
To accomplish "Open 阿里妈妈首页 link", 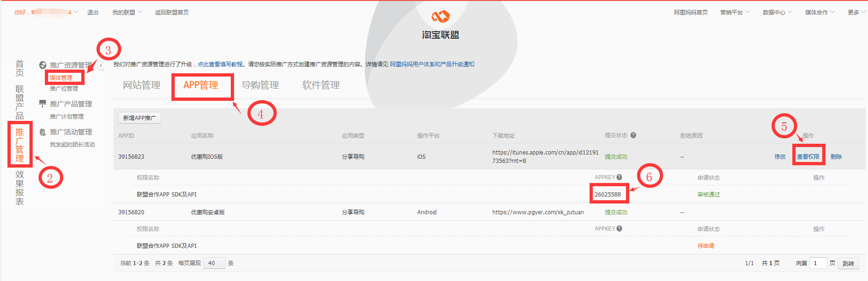I will coord(690,12).
